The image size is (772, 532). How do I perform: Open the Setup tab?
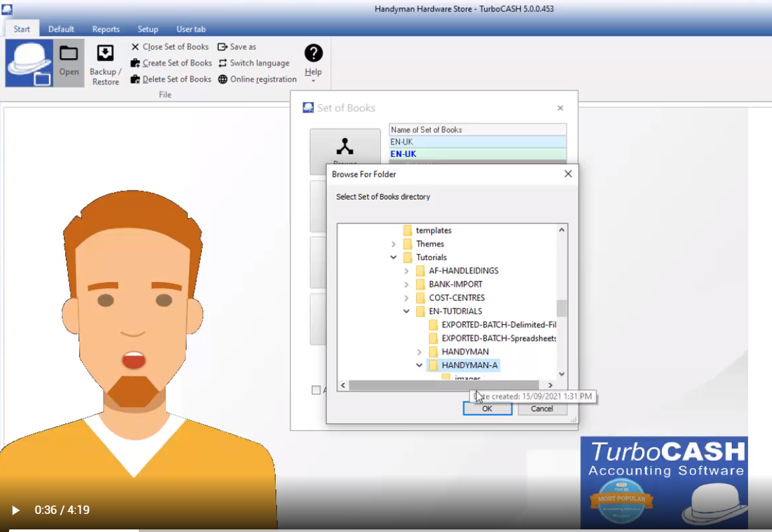click(148, 29)
